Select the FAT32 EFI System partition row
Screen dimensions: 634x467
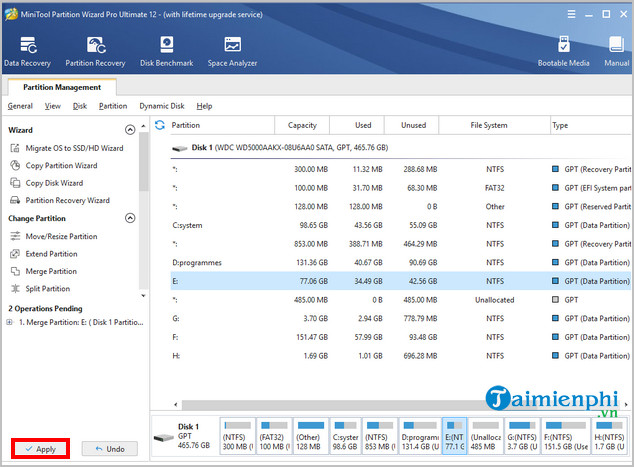click(400, 188)
